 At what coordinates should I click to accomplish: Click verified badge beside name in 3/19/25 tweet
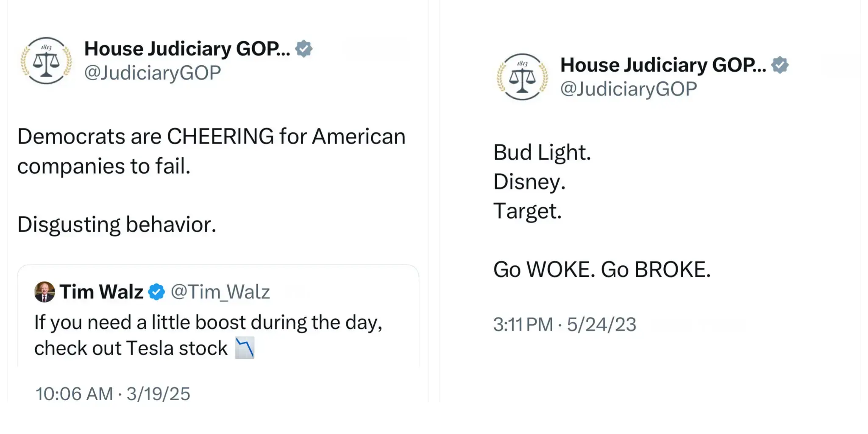(303, 49)
